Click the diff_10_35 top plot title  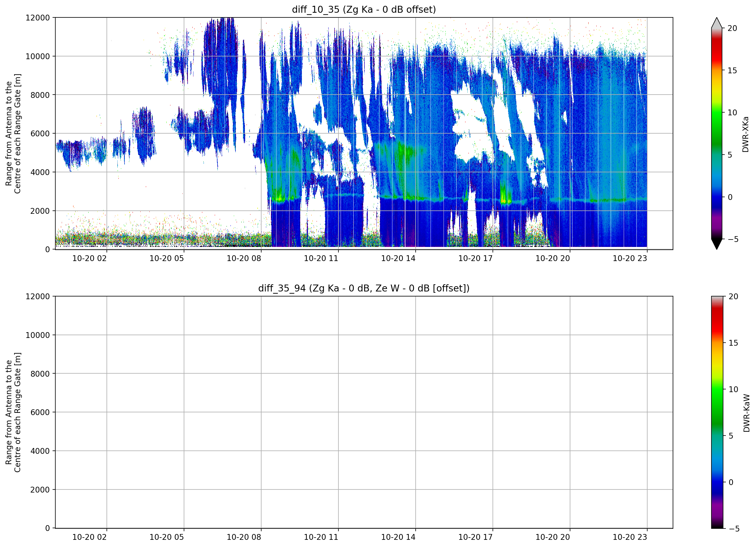click(x=364, y=9)
